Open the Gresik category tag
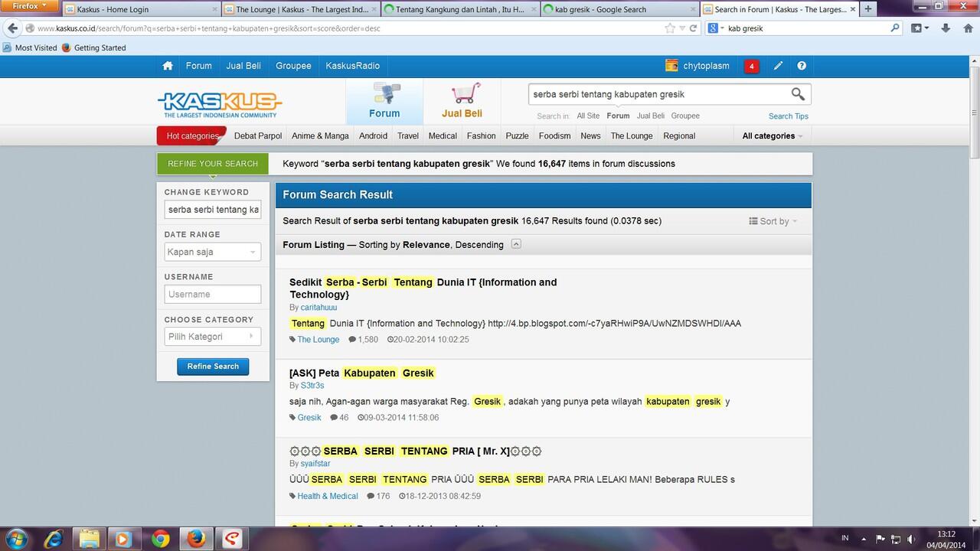 [x=309, y=418]
